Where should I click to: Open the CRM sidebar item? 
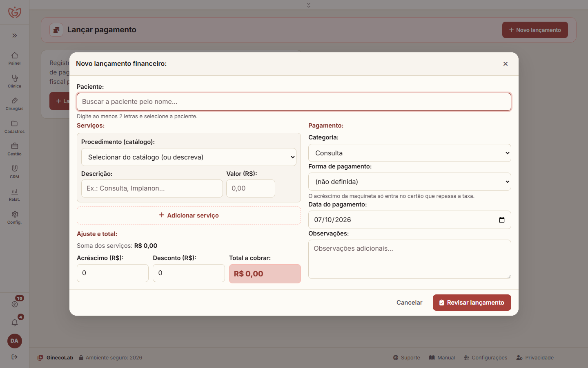[x=15, y=172]
